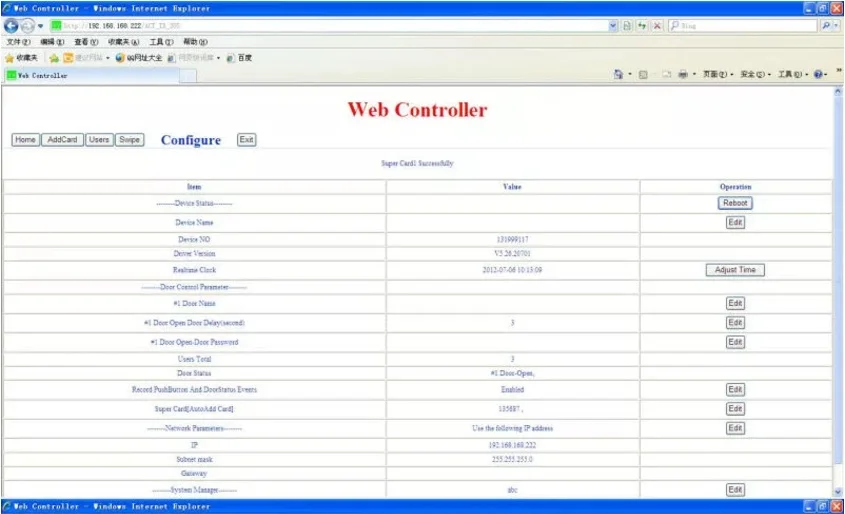Open the recent pages dropdown arrow
Viewport: 845px width, 514px height.
click(40, 26)
